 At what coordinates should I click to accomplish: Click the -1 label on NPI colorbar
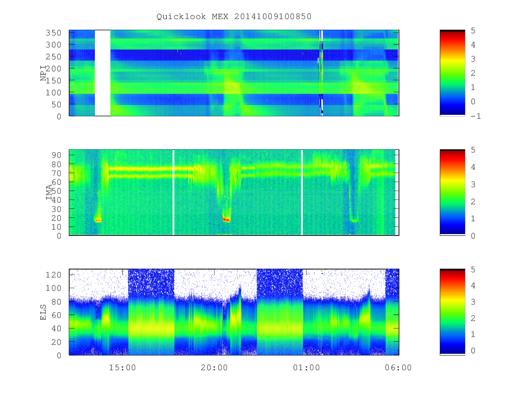pos(477,116)
